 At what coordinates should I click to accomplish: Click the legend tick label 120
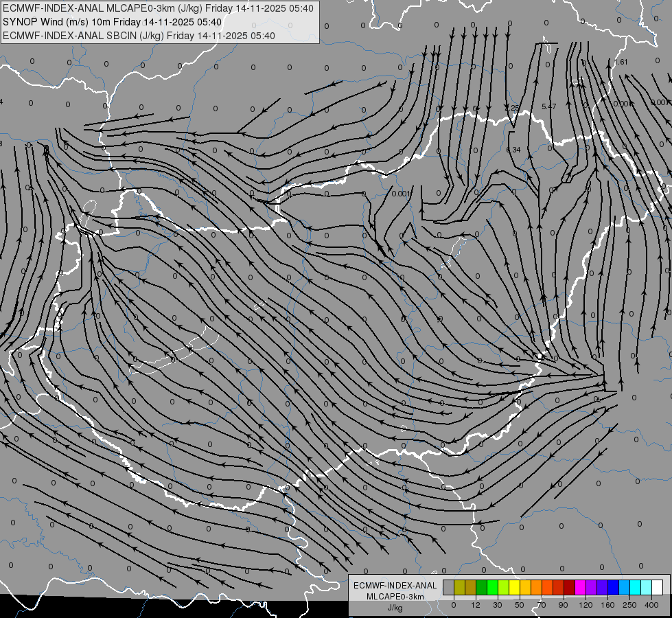point(586,605)
